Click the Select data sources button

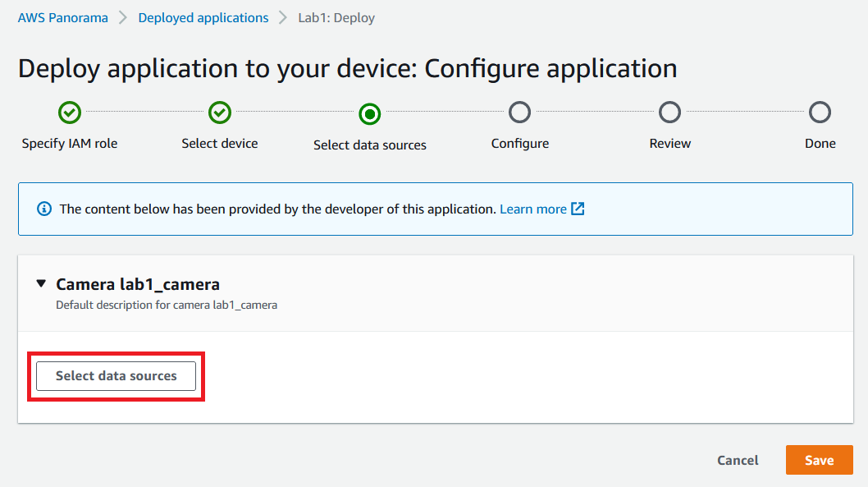pyautogui.click(x=116, y=376)
